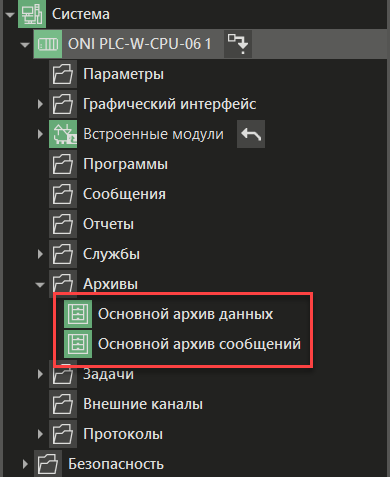Click the Отчеты folder icon

tap(63, 224)
